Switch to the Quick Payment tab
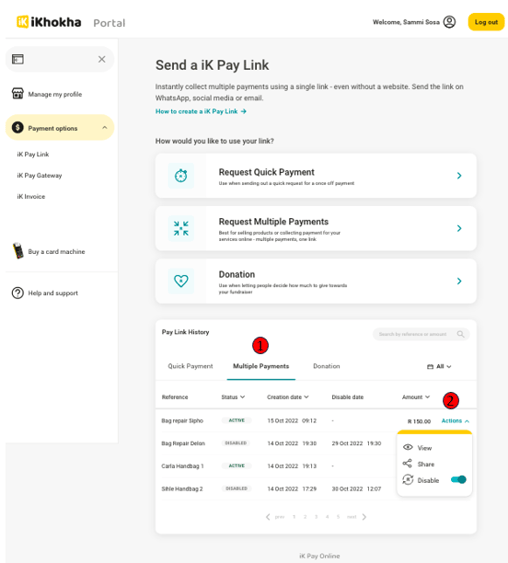This screenshot has height=563, width=508. 190,366
